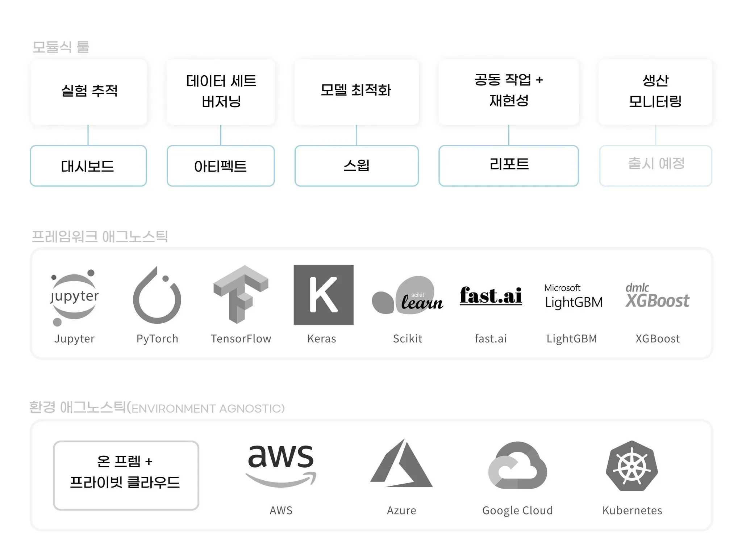Select the 스윕 box
Image resolution: width=742 pixels, height=560 pixels.
click(357, 166)
